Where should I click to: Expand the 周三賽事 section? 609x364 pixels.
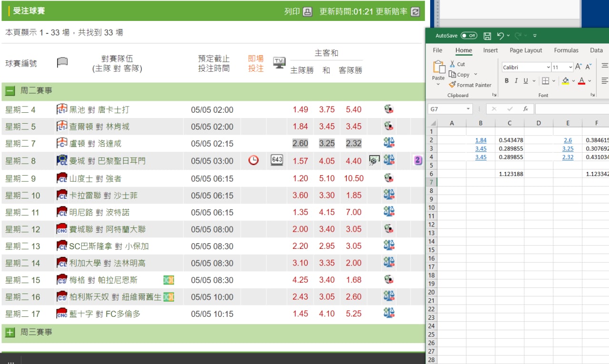tap(10, 333)
